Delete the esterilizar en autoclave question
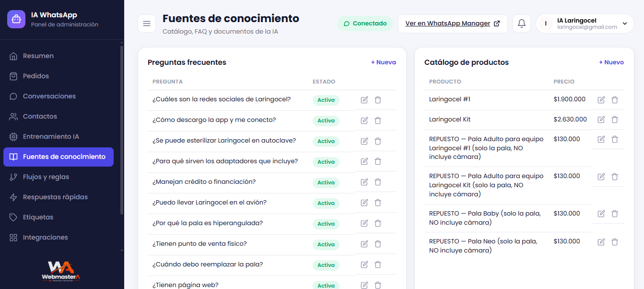 378,141
